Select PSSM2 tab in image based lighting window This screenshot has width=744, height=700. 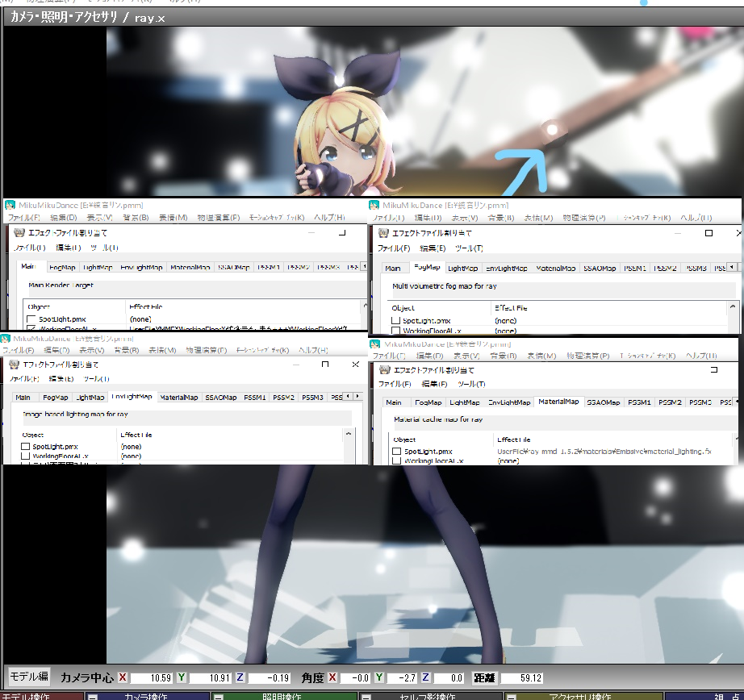[x=283, y=398]
